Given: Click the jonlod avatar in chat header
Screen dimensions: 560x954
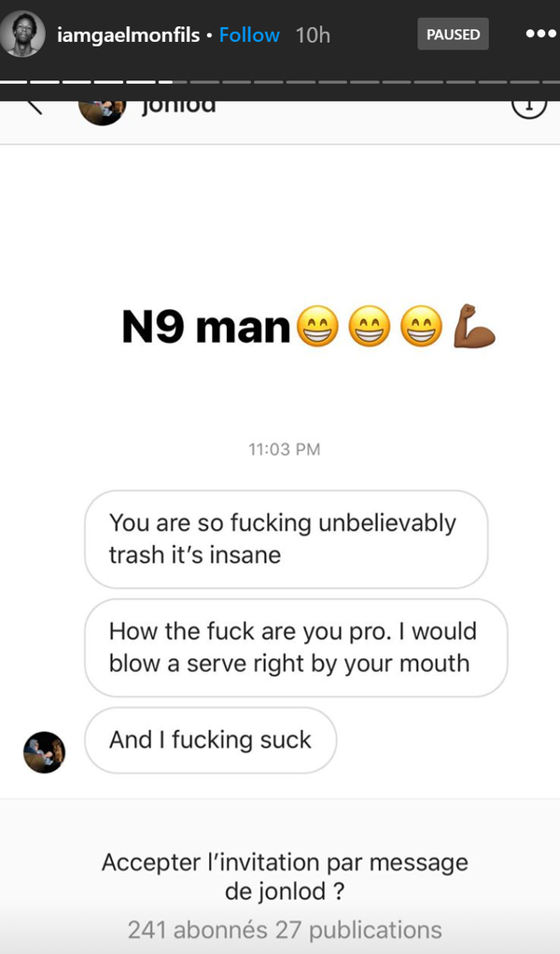Looking at the screenshot, I should coord(102,105).
